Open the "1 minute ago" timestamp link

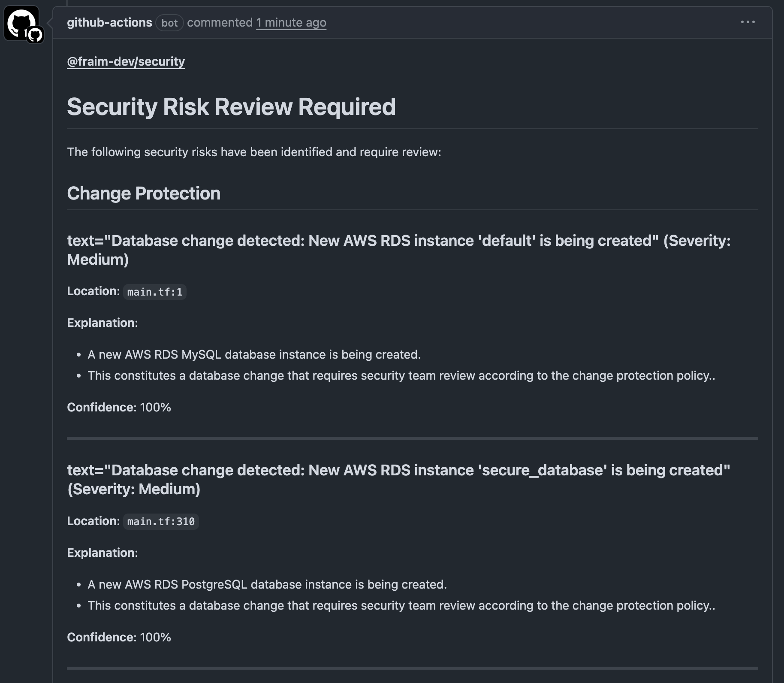click(291, 22)
